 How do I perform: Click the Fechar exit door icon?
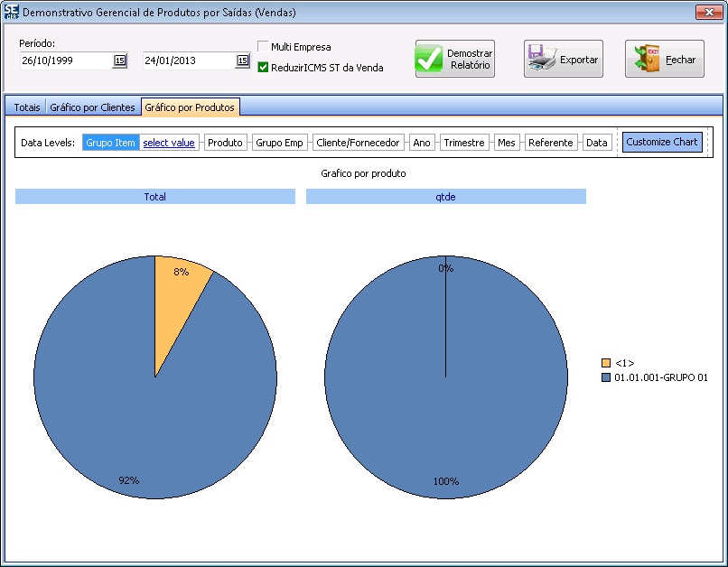point(646,59)
